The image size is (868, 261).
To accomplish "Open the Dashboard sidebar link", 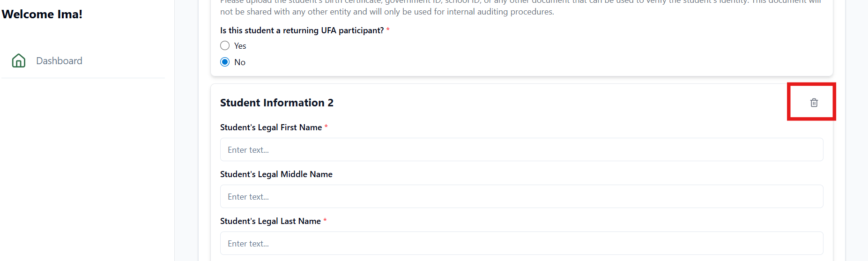I will (59, 61).
